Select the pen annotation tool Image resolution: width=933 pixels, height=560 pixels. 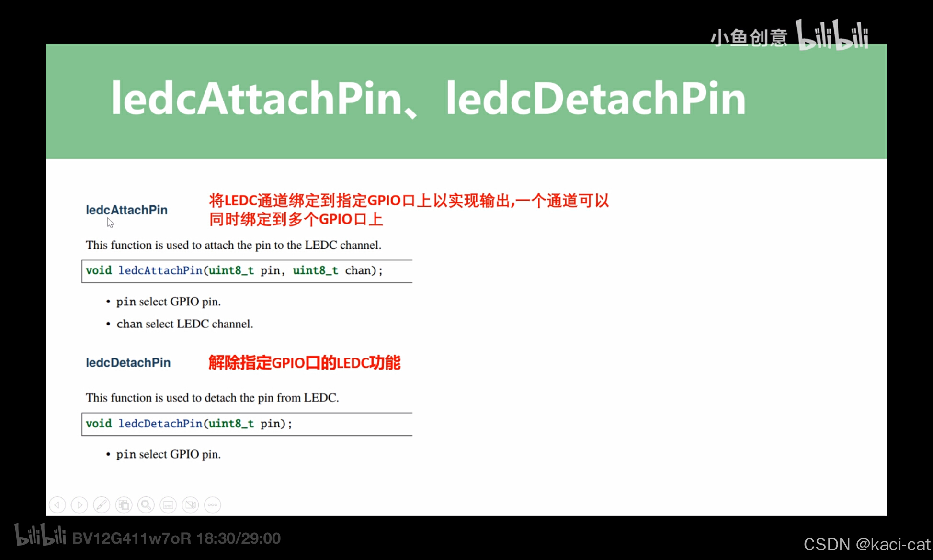point(102,504)
